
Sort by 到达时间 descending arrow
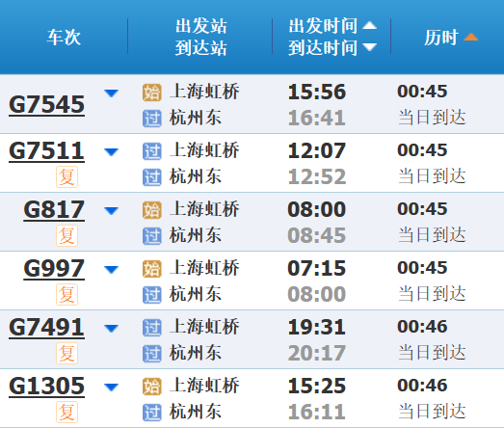[x=370, y=47]
